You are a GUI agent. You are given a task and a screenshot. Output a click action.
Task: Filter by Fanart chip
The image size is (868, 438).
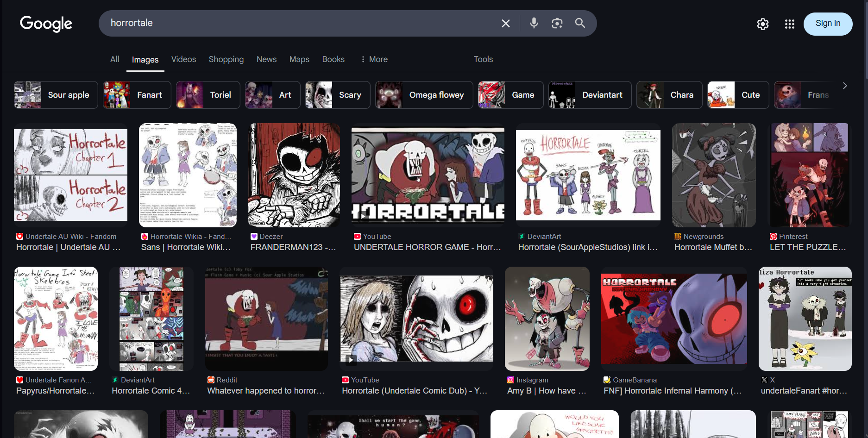tap(137, 95)
